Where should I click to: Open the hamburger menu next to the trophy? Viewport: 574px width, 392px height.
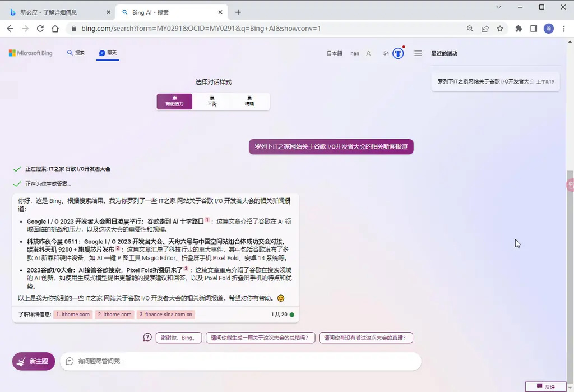418,53
